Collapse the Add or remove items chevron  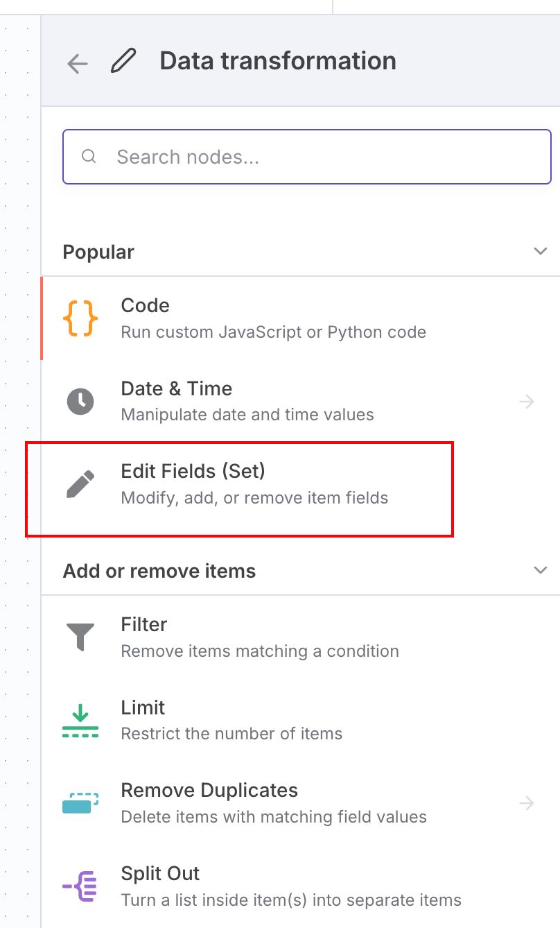coord(541,570)
